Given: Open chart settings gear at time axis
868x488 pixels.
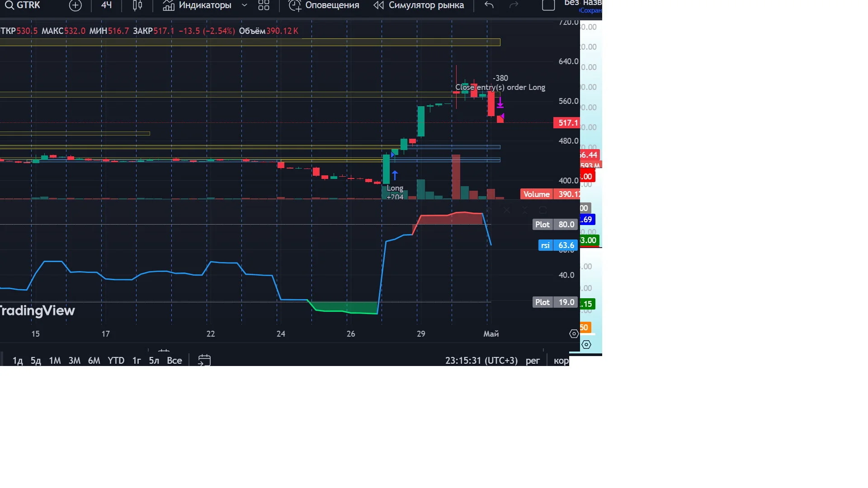Looking at the screenshot, I should [574, 334].
